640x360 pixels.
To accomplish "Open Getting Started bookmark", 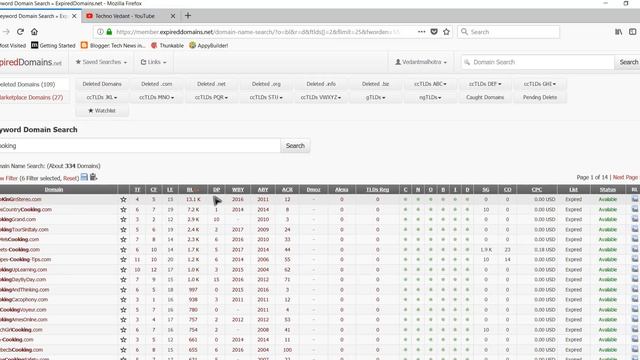I will tap(53, 45).
